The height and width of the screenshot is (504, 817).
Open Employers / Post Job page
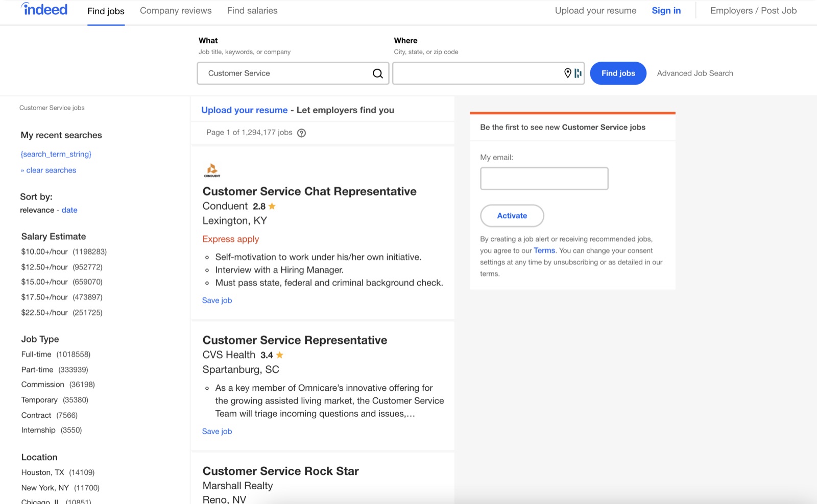pyautogui.click(x=753, y=11)
